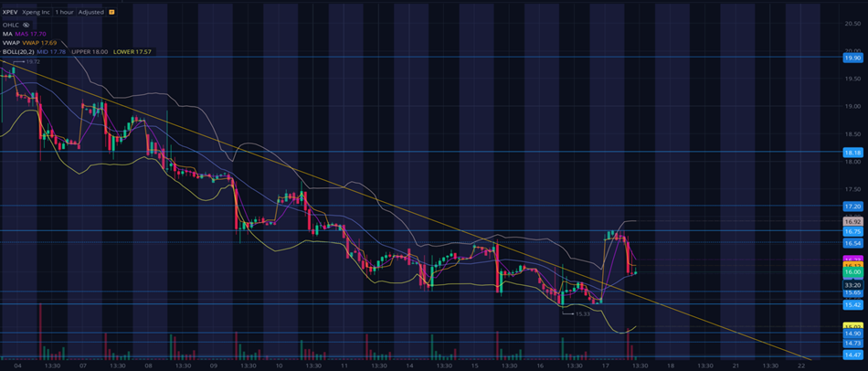Select the 14.90 horizontal line price tag
The height and width of the screenshot is (371, 868).
coord(852,334)
